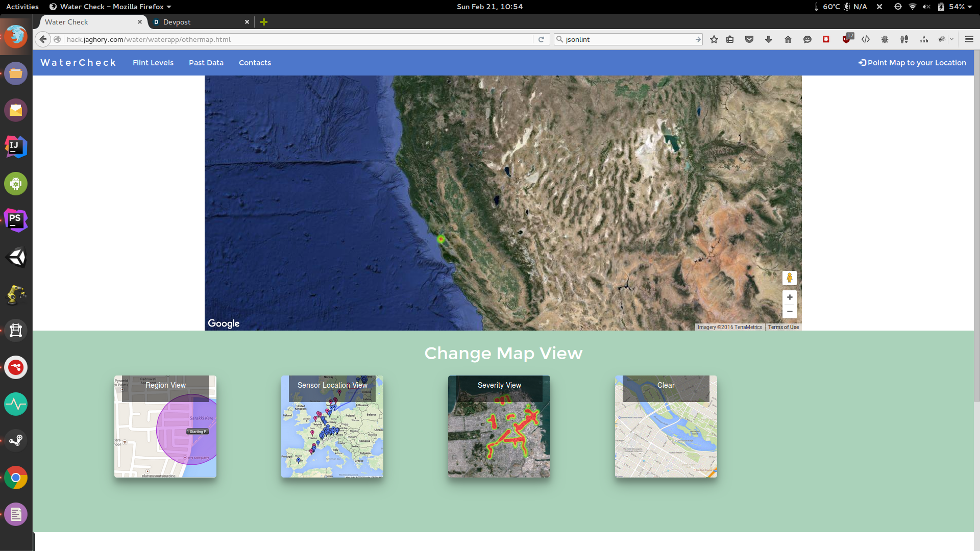
Task: Open the battery system menu
Action: [x=954, y=7]
